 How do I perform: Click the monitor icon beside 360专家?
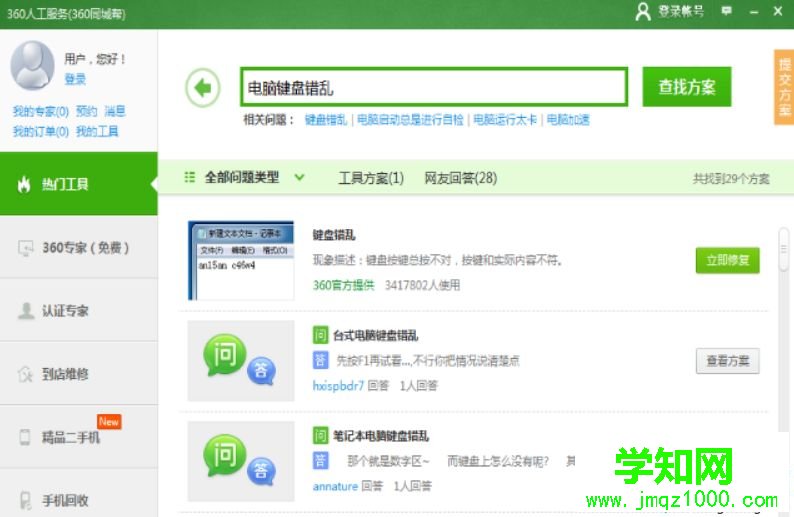coord(25,248)
